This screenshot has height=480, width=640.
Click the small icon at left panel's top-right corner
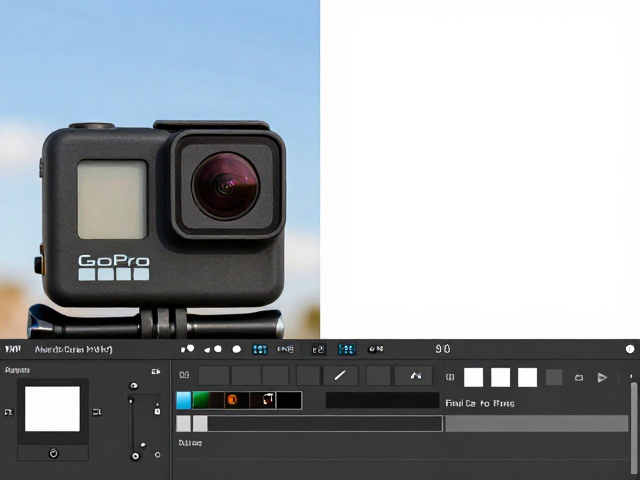(156, 371)
